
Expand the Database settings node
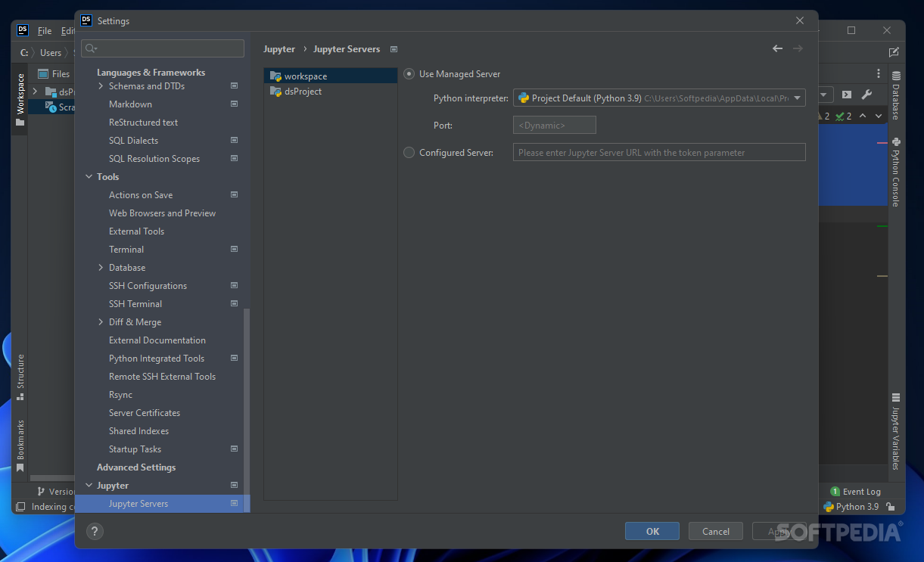[x=101, y=268]
